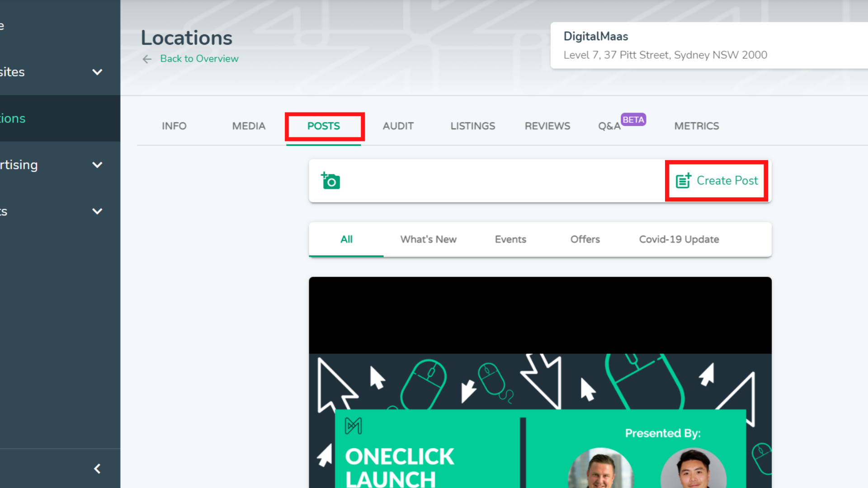868x488 pixels.
Task: Click the LISTINGS tab
Action: 472,126
